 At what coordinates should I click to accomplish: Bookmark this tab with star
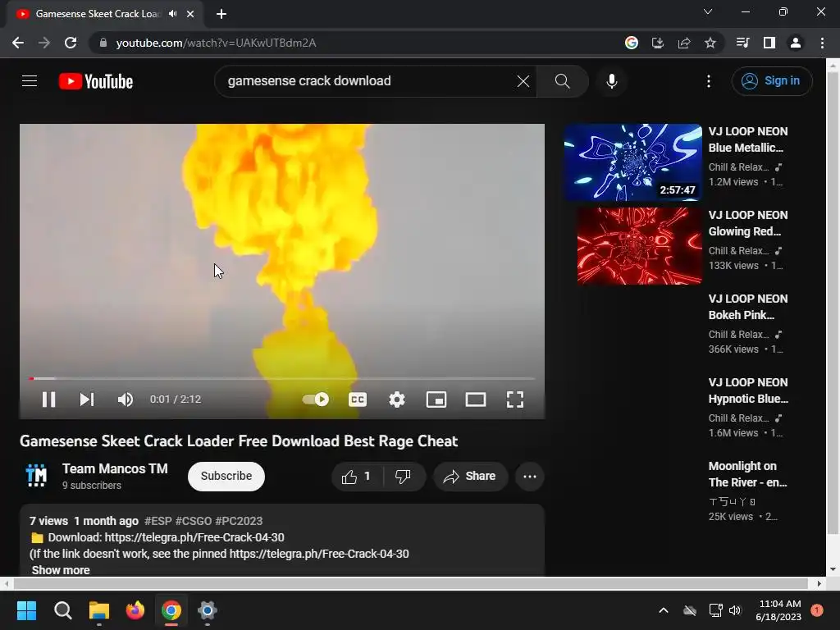(710, 43)
